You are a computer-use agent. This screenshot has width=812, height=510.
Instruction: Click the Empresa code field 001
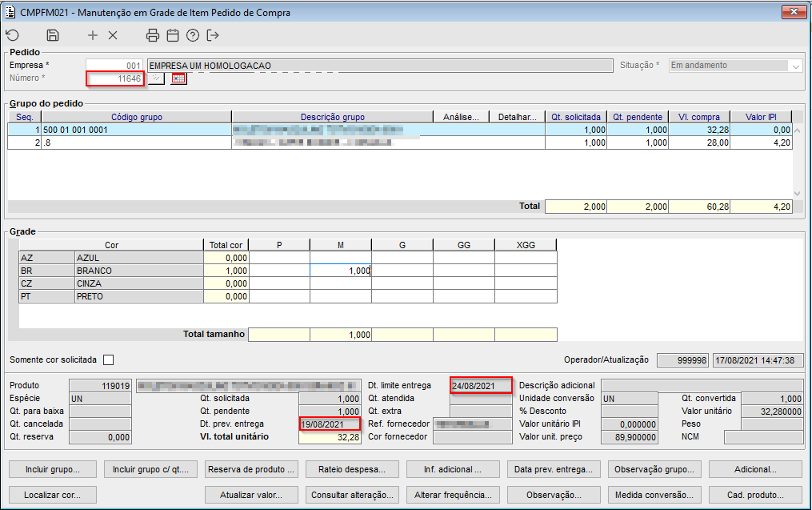tap(114, 66)
